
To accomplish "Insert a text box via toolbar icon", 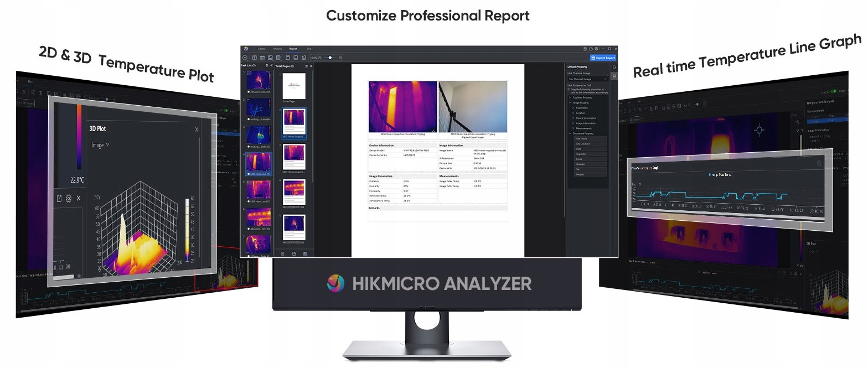I will 255,58.
